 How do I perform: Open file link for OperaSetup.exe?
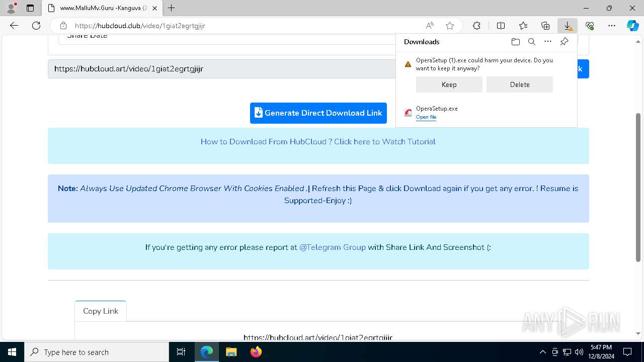click(x=426, y=117)
